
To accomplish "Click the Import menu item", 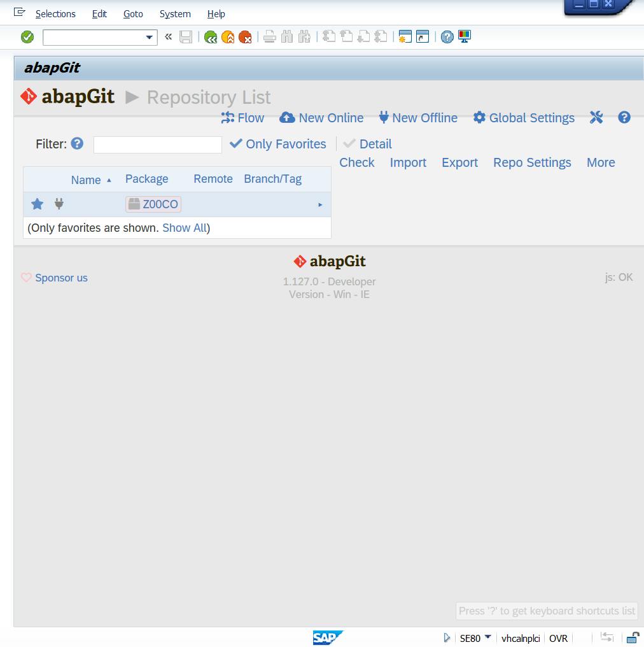I will (408, 162).
